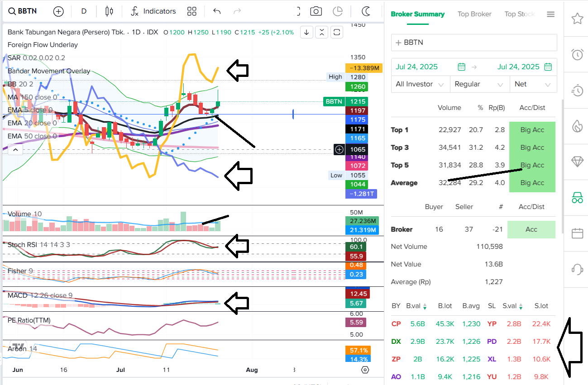Open the watchlist star icon in sidebar
Viewport: 588px width, 385px height.
[577, 19]
